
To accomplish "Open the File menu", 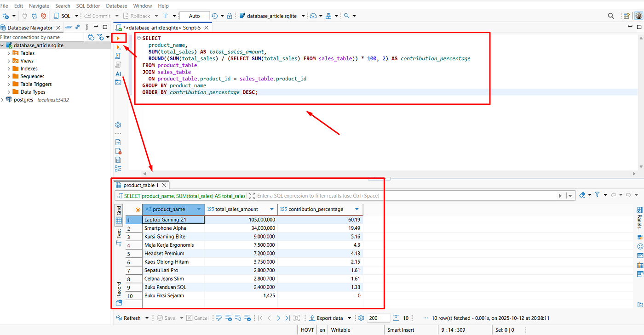I will coord(4,6).
